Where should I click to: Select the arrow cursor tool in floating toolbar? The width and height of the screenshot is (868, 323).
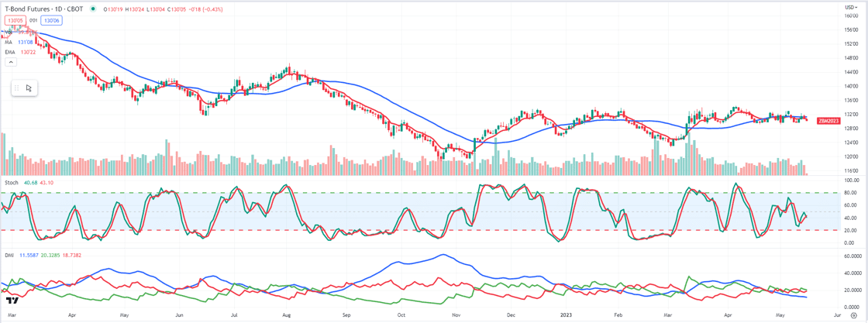coord(29,88)
